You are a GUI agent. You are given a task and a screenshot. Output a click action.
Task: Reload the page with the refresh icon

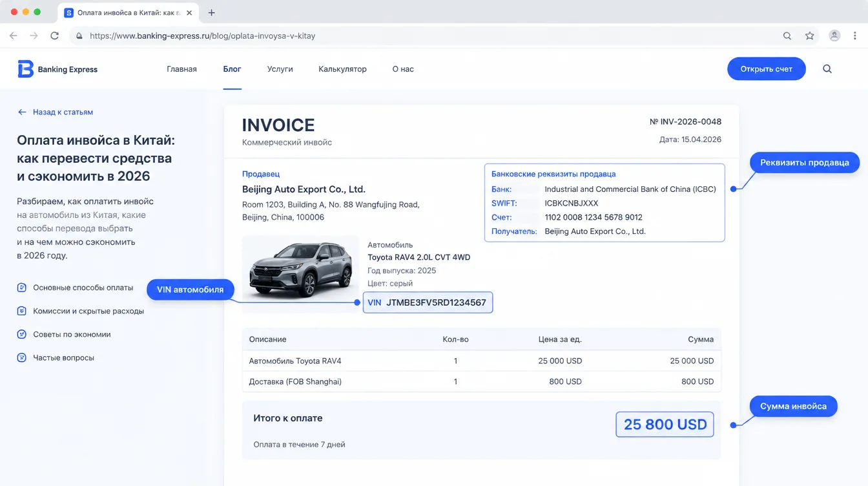(x=54, y=36)
